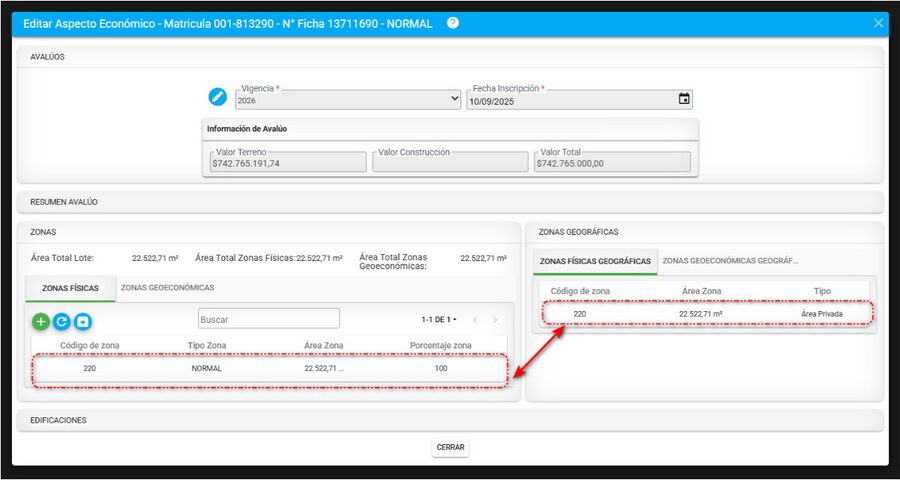This screenshot has width=900, height=480.
Task: Go to previous page of zones
Action: 474,320
